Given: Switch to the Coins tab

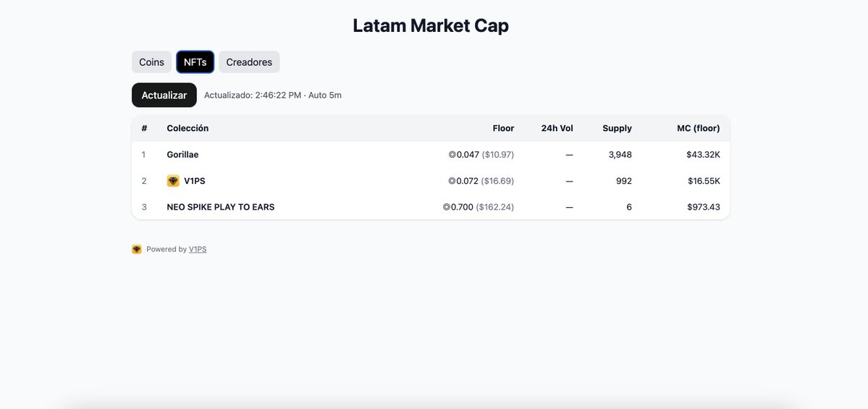Looking at the screenshot, I should point(151,62).
